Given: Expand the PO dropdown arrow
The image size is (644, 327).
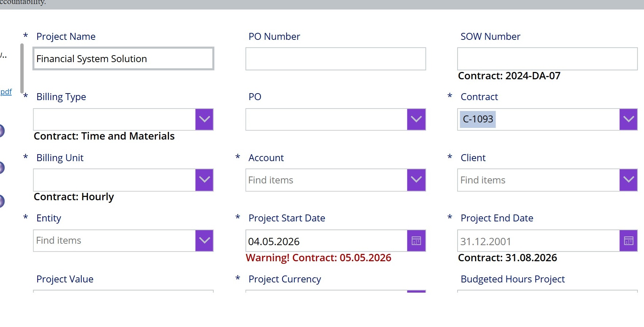Looking at the screenshot, I should (416, 119).
